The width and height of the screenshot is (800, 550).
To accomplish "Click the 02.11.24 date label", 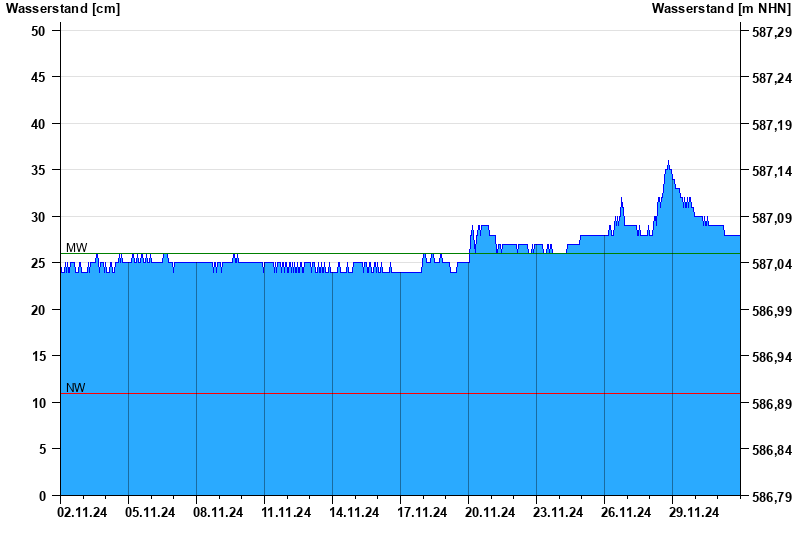I will point(82,512).
